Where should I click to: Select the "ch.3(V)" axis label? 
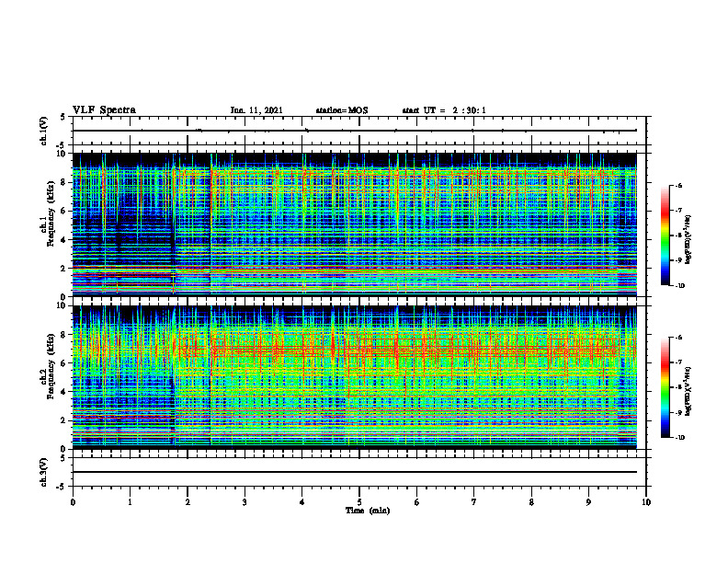[x=44, y=472]
